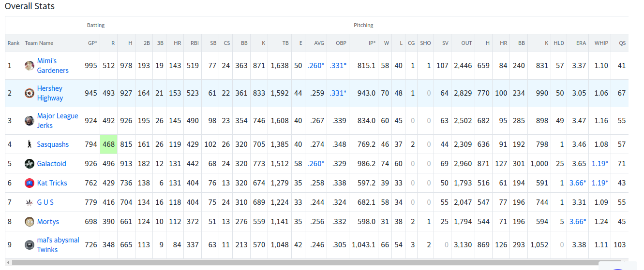Click Hershey Highway team logo icon
Screen dimensions: 644x270
30,93
